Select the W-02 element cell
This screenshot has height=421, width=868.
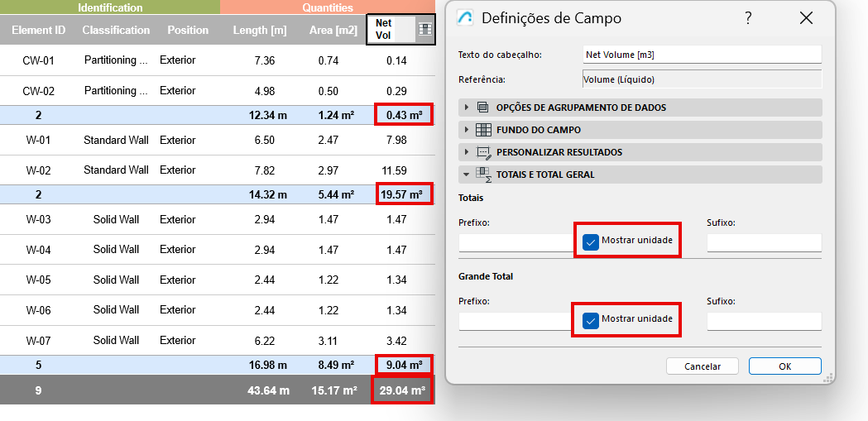[38, 170]
